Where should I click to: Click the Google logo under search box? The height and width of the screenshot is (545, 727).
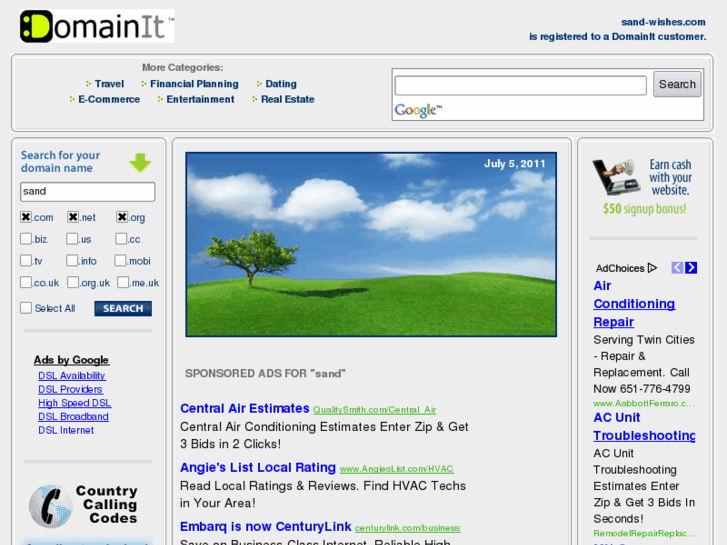tap(417, 111)
